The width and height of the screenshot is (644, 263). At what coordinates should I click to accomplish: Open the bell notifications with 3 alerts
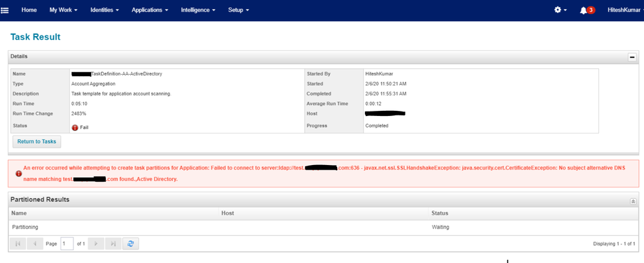click(x=587, y=10)
